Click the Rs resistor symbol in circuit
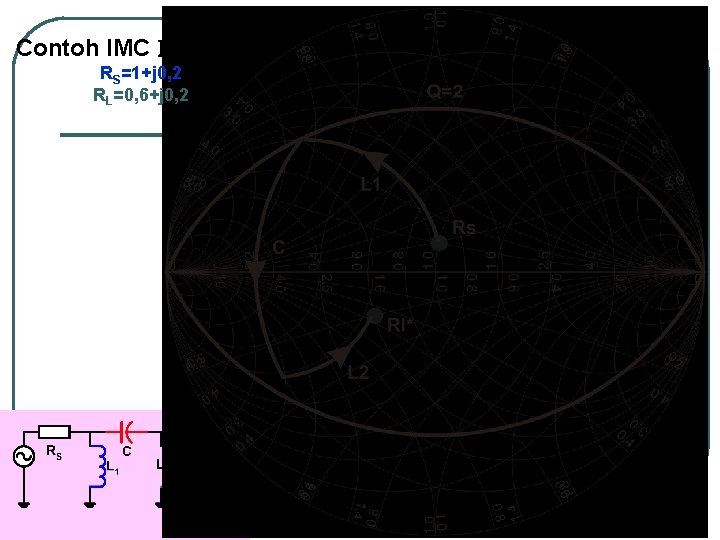The height and width of the screenshot is (540, 720). (x=54, y=432)
